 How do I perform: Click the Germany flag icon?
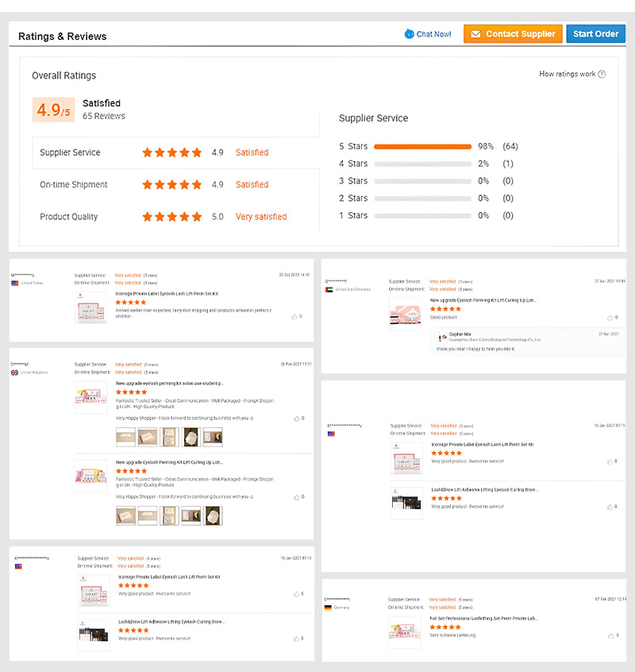(x=328, y=608)
